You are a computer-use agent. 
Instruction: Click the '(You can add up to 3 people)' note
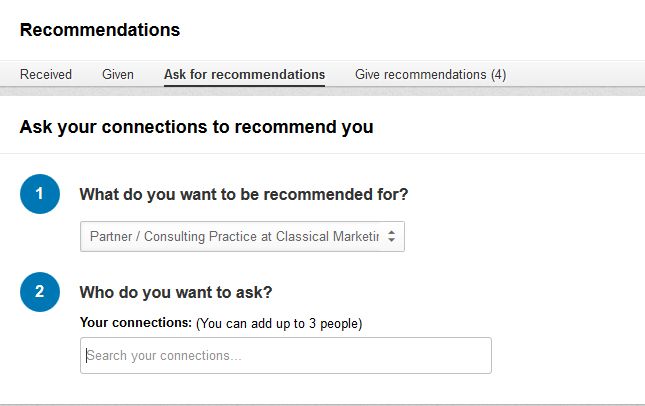point(279,323)
